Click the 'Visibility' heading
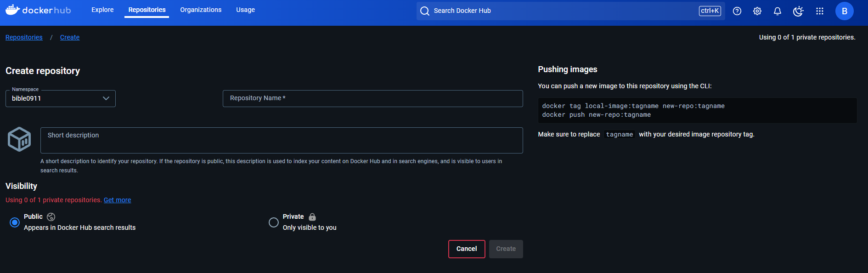868x273 pixels. coord(21,186)
